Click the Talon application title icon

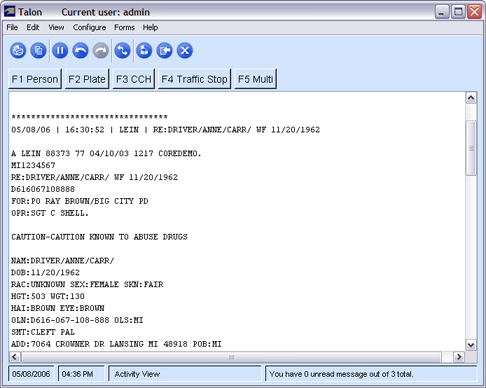9,12
